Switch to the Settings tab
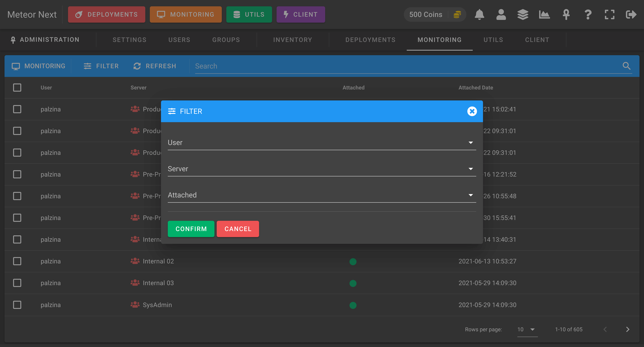 129,40
